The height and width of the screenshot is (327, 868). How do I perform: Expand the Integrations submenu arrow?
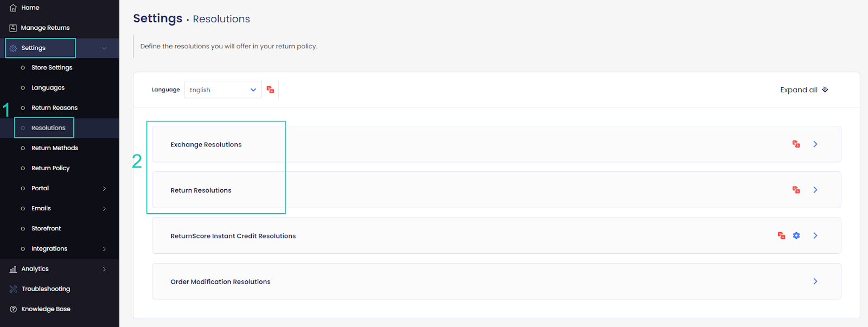tap(104, 249)
